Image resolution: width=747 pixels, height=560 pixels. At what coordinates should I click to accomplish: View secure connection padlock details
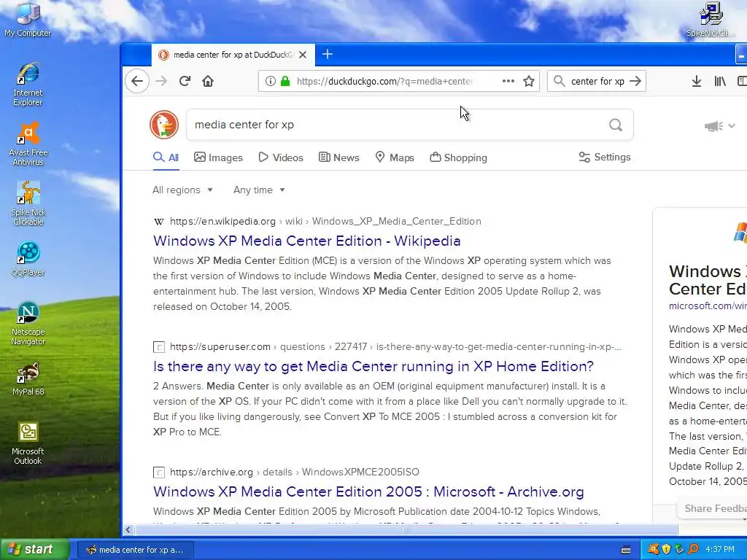pyautogui.click(x=285, y=82)
